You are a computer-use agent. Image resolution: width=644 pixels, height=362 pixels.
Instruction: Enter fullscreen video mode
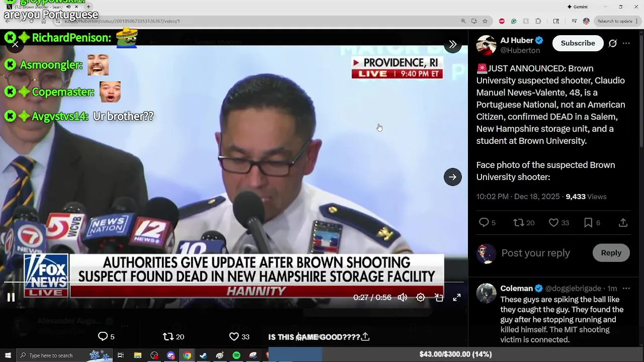[457, 298]
